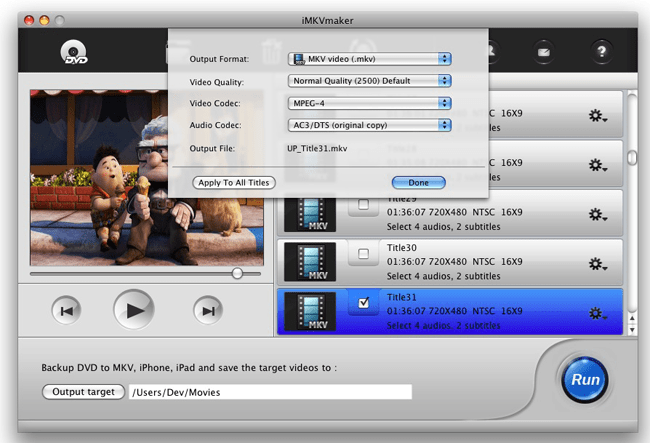This screenshot has height=443, width=650.
Task: Open the help question mark icon
Action: click(601, 51)
